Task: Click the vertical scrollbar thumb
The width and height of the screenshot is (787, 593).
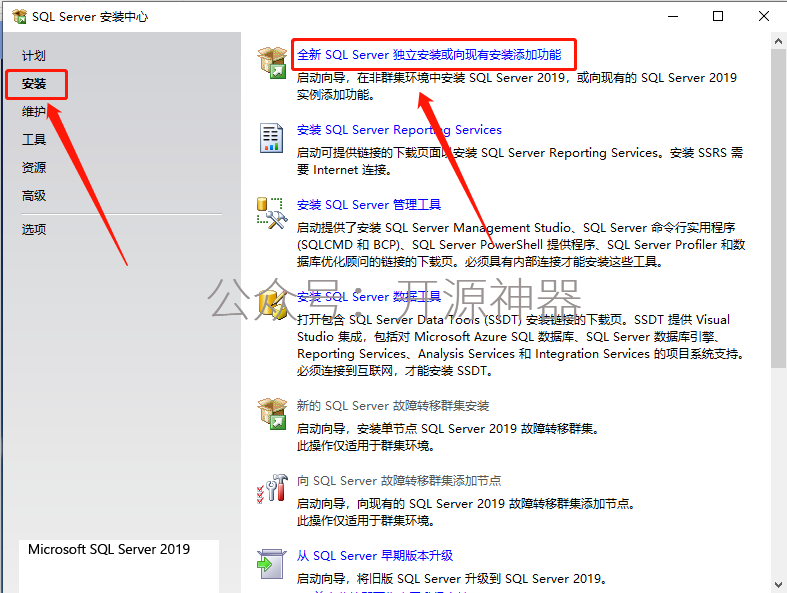Action: pos(778,208)
